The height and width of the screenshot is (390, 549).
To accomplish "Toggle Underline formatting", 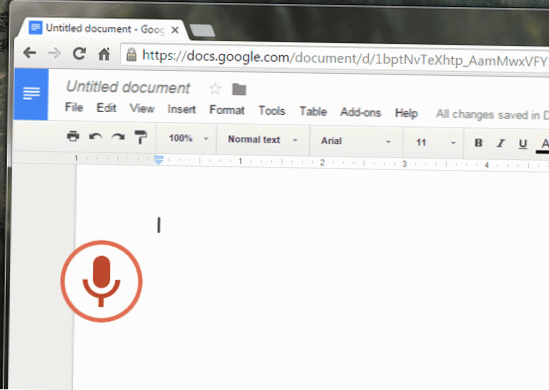I will 523,144.
